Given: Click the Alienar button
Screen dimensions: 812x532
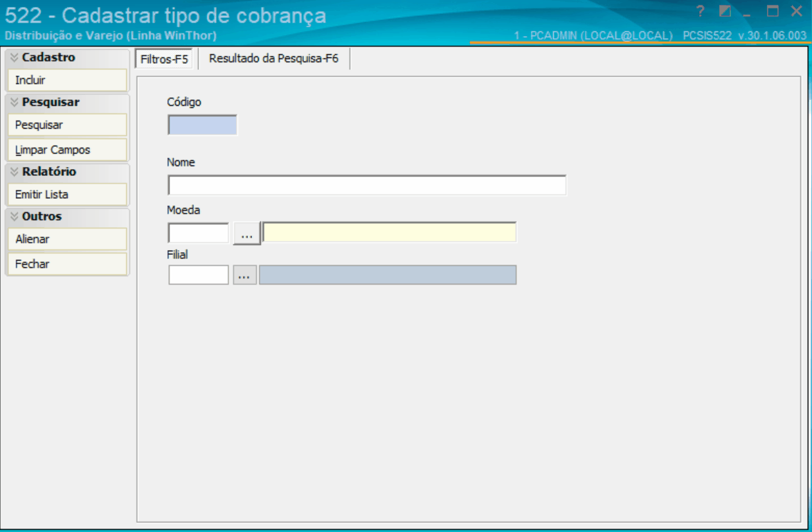Looking at the screenshot, I should tap(67, 239).
